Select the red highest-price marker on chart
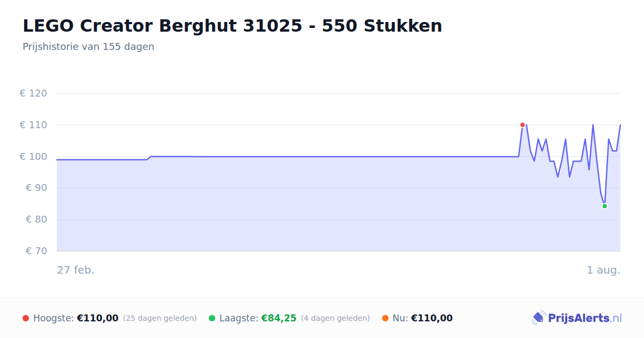The width and height of the screenshot is (644, 338). pyautogui.click(x=522, y=125)
